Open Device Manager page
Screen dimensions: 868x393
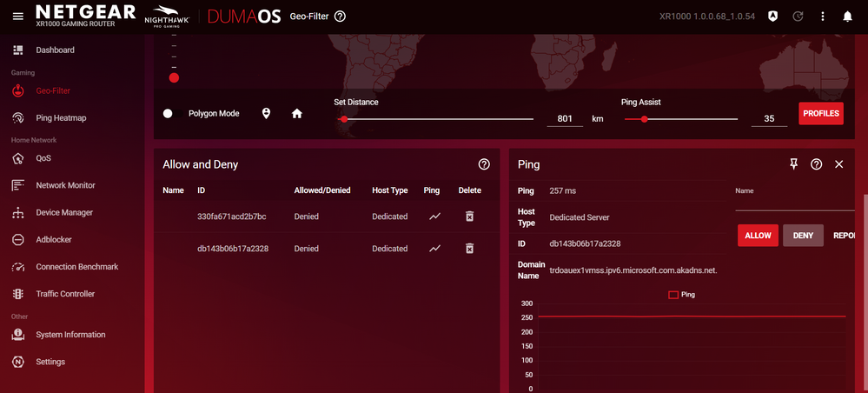pos(64,212)
